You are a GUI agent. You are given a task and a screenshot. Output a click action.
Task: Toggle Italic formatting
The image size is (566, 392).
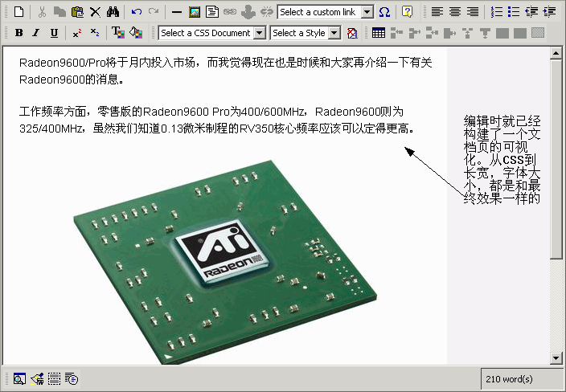coord(36,33)
